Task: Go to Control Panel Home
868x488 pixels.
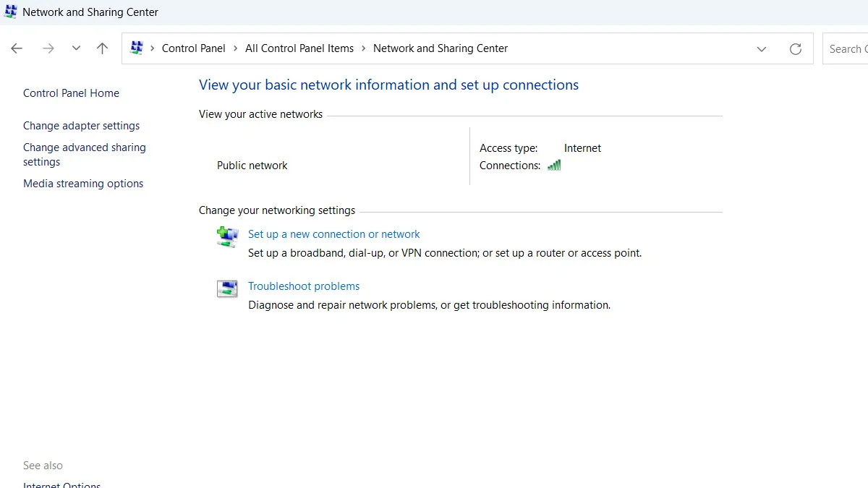Action: coord(71,93)
